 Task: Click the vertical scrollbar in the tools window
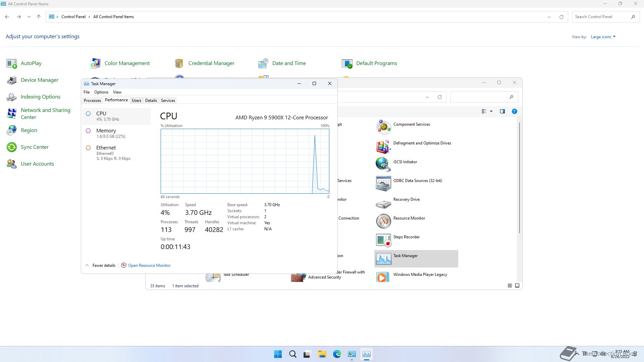click(x=520, y=178)
